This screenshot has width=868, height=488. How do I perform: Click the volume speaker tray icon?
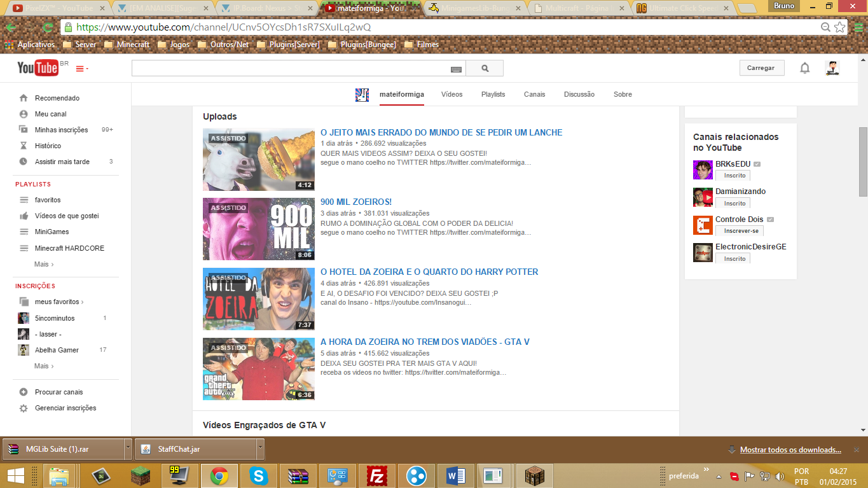(780, 476)
